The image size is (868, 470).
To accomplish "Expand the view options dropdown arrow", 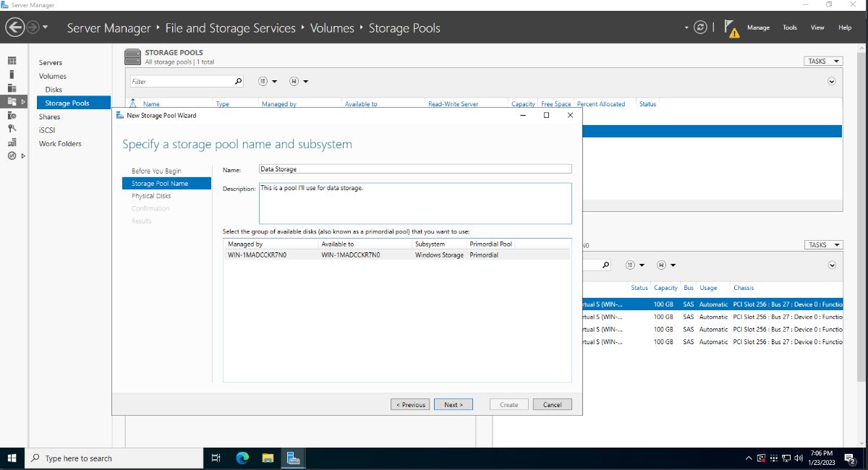I will 275,81.
